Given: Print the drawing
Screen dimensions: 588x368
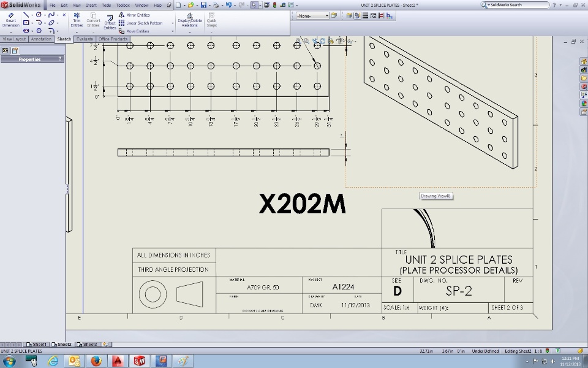Looking at the screenshot, I should pyautogui.click(x=216, y=5).
